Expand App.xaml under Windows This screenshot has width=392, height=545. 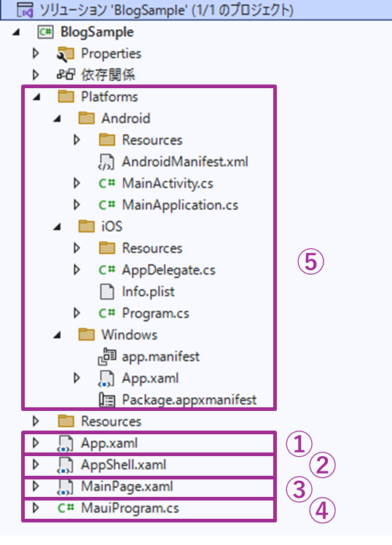77,378
